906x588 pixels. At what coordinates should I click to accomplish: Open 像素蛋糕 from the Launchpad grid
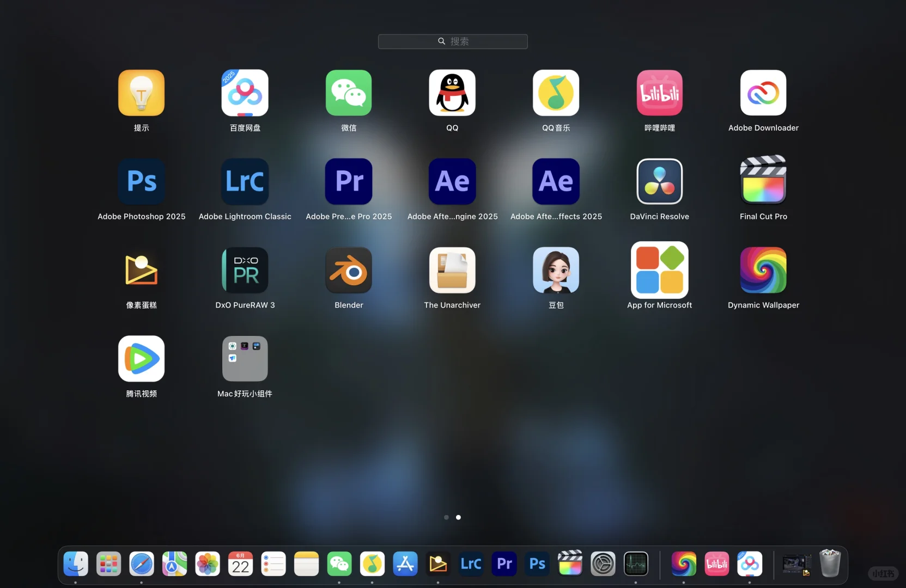point(141,270)
